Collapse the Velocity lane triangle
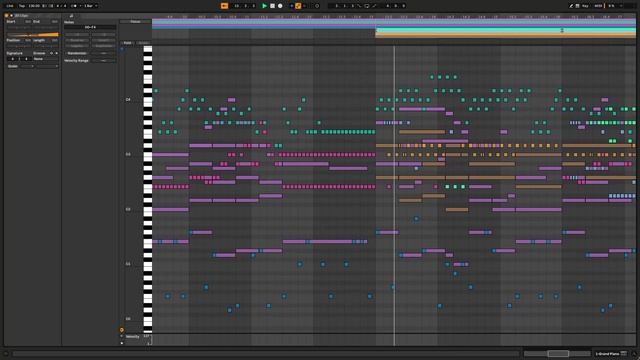640x360 pixels. (122, 336)
